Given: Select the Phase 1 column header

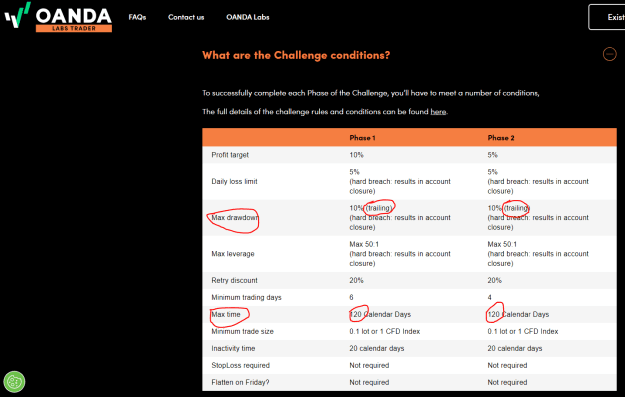Looking at the screenshot, I should 362,138.
